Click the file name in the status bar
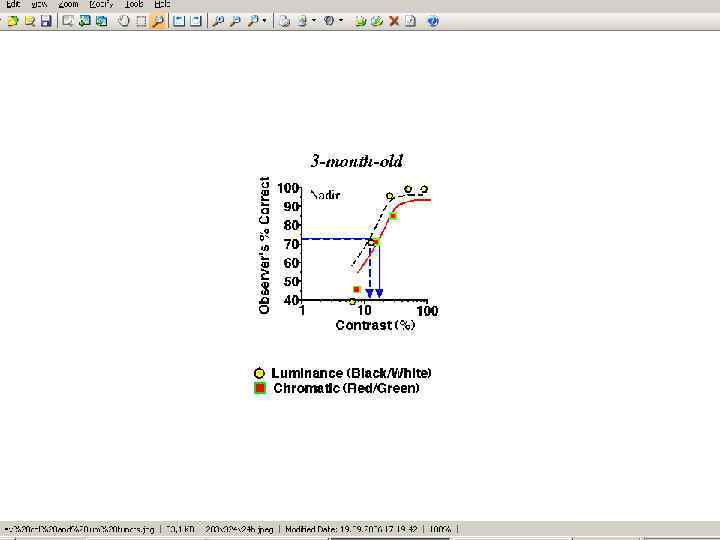 79,529
